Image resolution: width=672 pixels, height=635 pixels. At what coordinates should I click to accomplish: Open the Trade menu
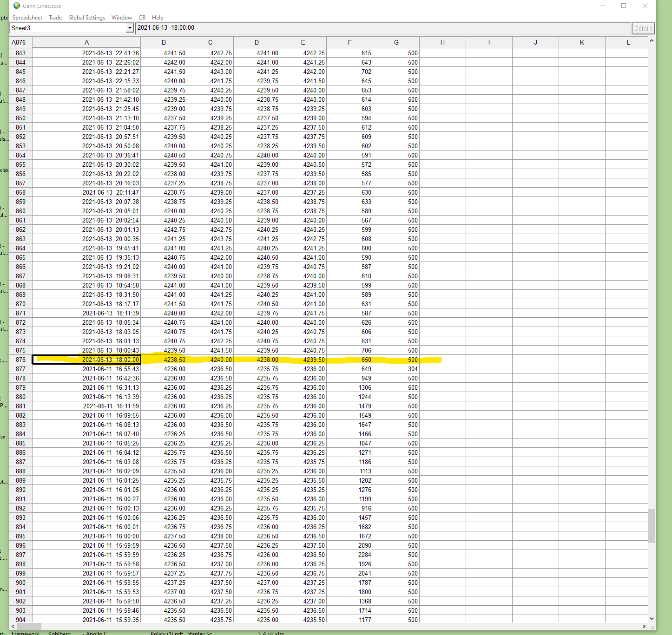pos(55,18)
